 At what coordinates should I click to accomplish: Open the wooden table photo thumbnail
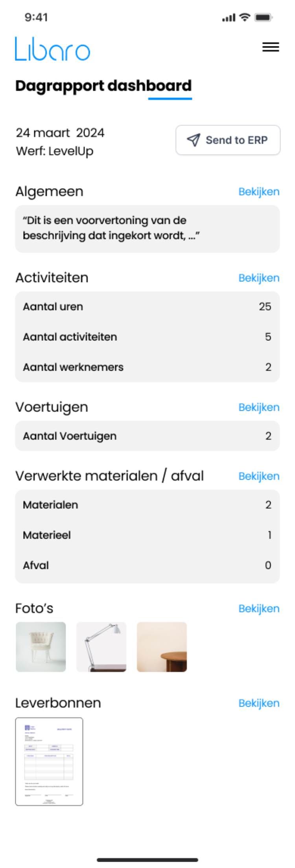162,647
